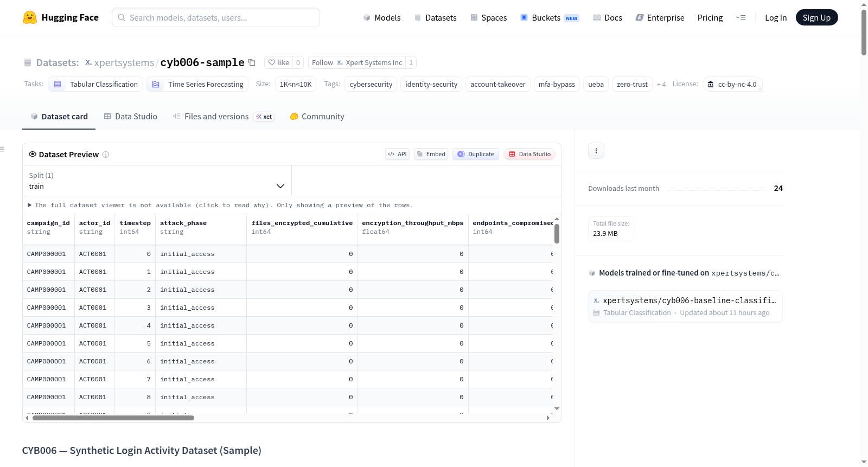
Task: Click the Embed button
Action: [x=431, y=154]
